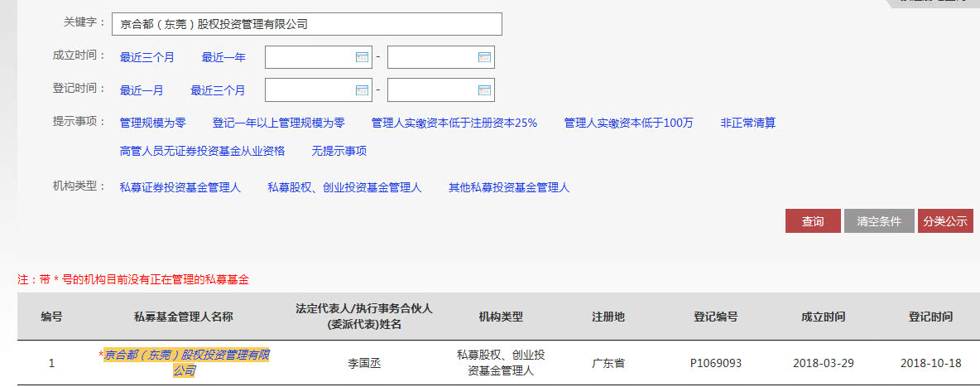
Task: Select 最近一年 establishment time filter
Action: (223, 57)
